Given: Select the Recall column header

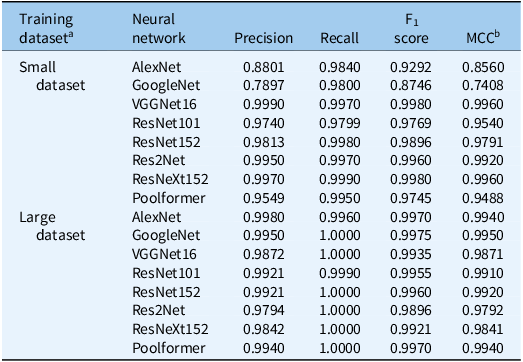Looking at the screenshot, I should point(340,38).
